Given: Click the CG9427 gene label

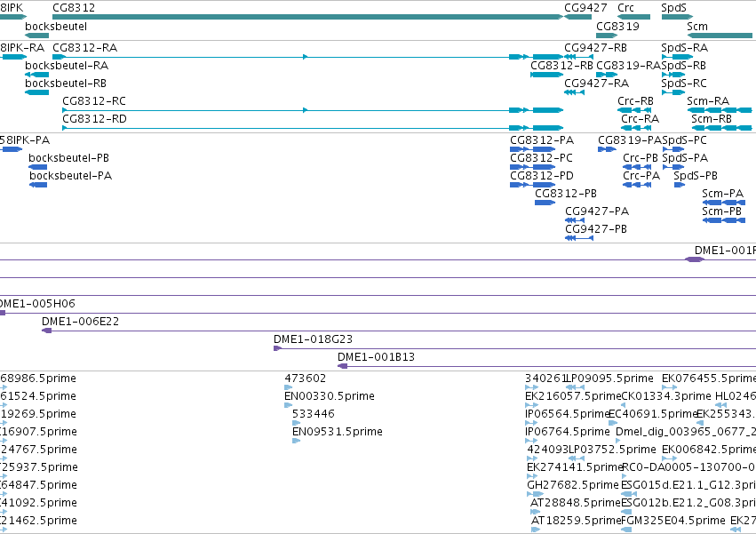Looking at the screenshot, I should click(x=585, y=8).
